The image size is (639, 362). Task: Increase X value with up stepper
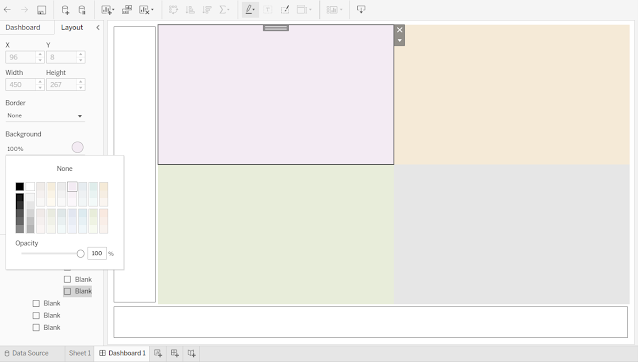40,54
